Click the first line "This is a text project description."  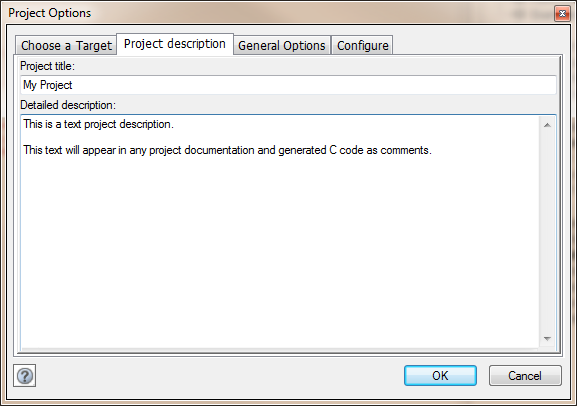point(98,124)
